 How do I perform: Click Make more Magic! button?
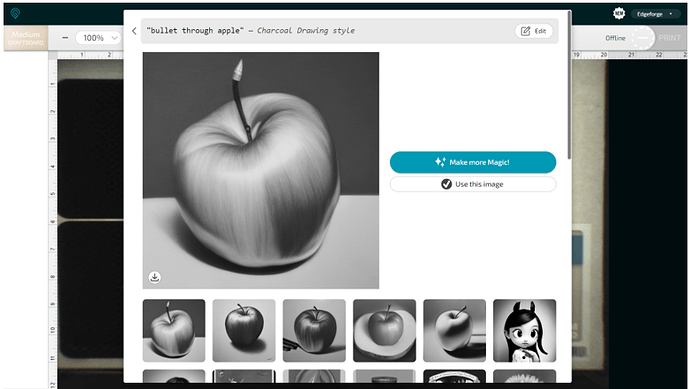click(x=473, y=162)
